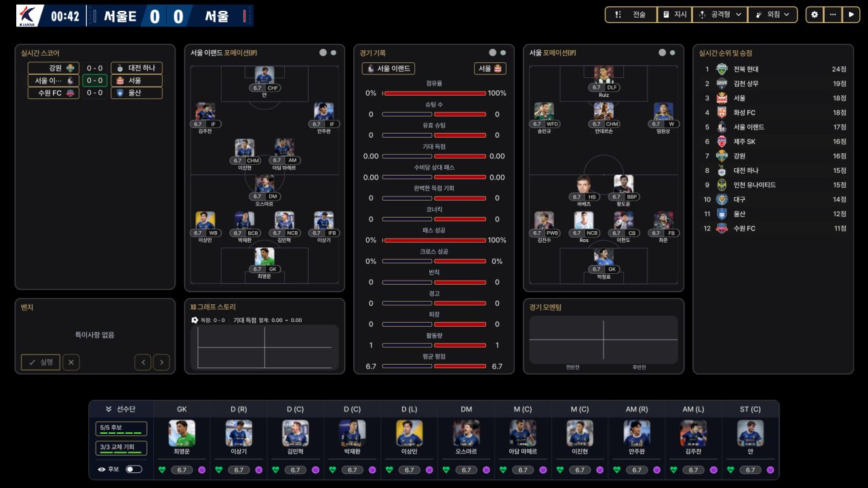Click the 점유율 possession bar

[x=434, y=93]
